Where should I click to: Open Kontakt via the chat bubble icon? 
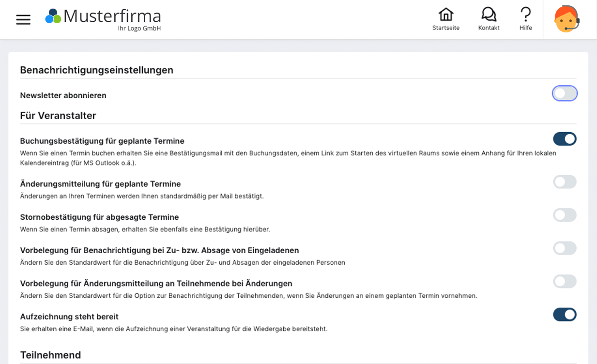click(489, 14)
